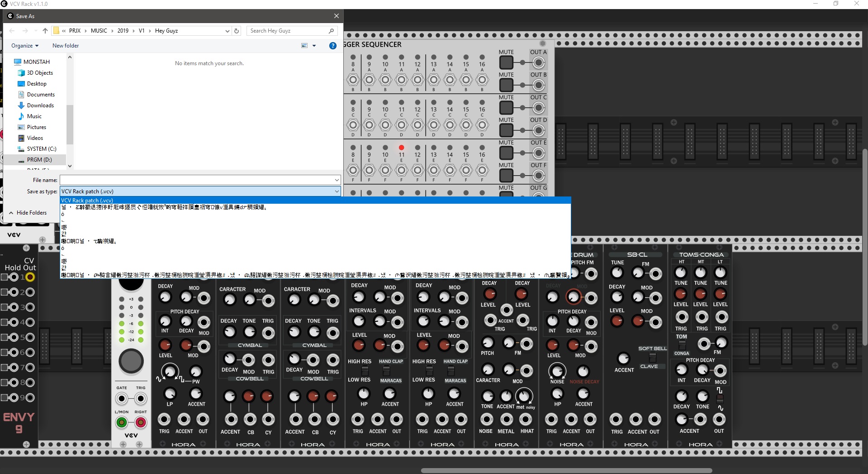
Task: Click the OUT A output jack
Action: 538,62
